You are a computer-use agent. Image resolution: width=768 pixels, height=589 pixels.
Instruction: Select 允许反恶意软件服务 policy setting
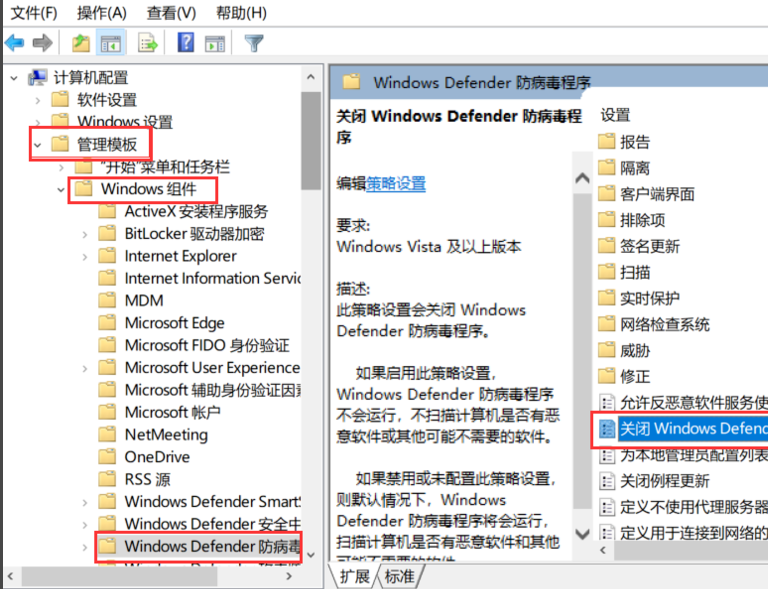pyautogui.click(x=694, y=402)
